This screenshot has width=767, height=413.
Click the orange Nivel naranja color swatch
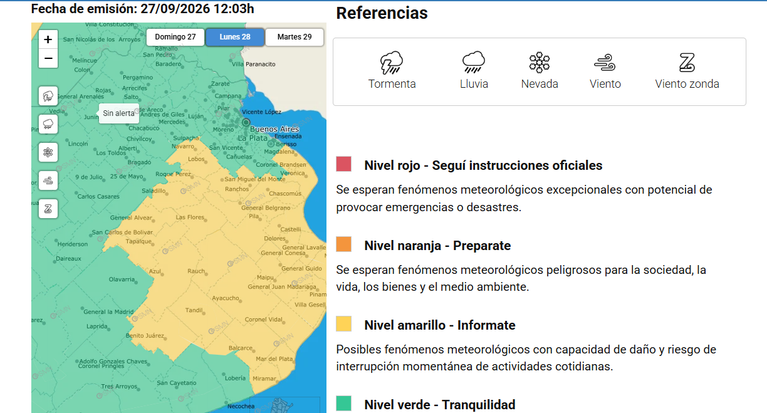(344, 244)
